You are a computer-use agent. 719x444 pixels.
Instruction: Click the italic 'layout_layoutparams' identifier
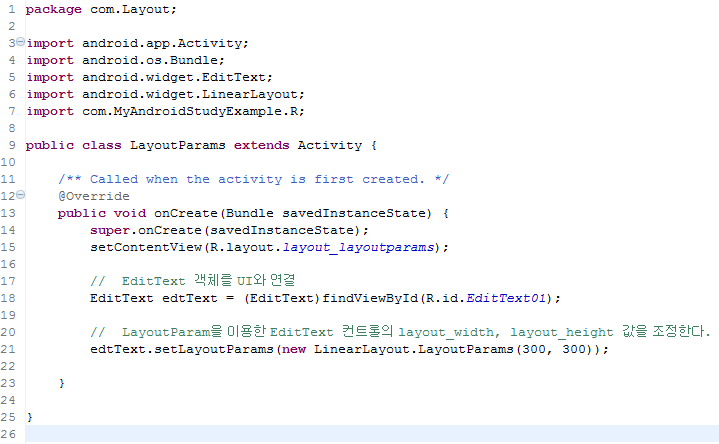point(358,247)
